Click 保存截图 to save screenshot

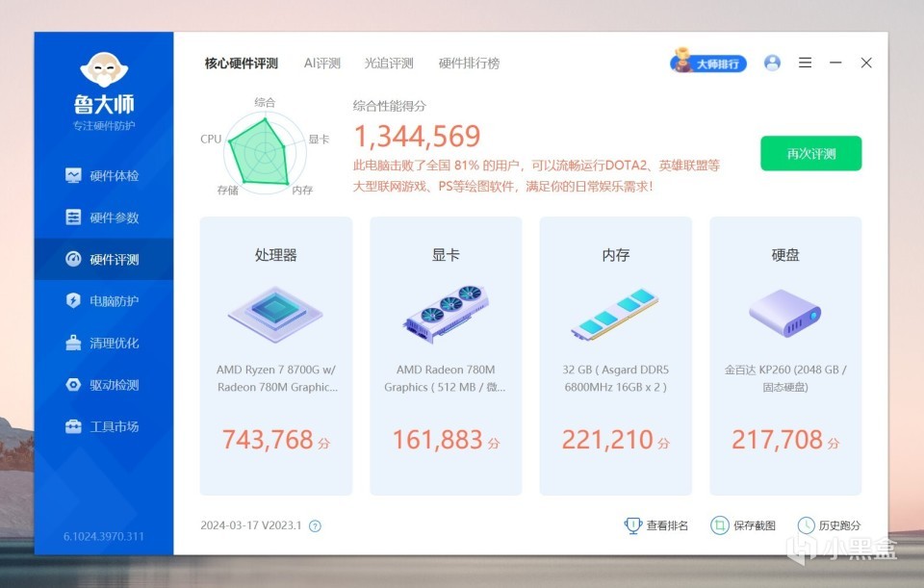(743, 525)
